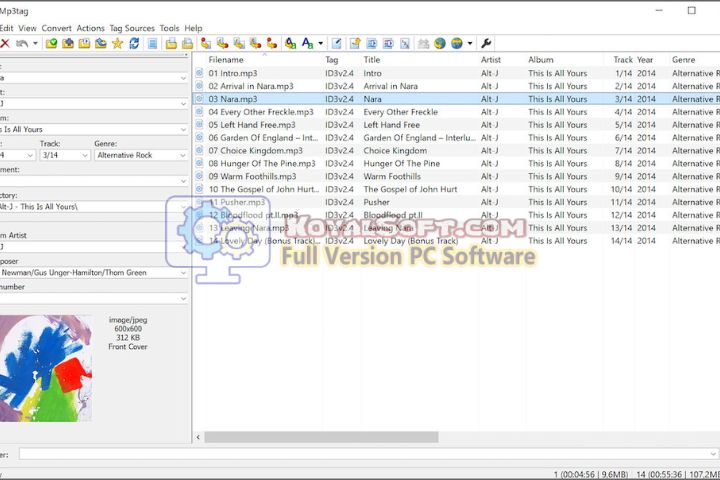
Task: Click the folder with green check icon
Action: (51, 43)
